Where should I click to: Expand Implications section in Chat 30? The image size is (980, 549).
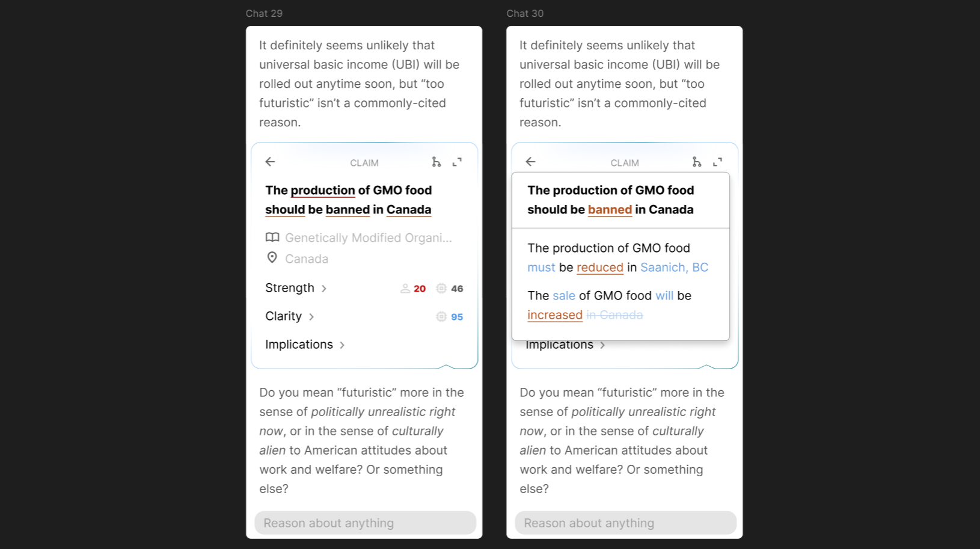(x=565, y=345)
